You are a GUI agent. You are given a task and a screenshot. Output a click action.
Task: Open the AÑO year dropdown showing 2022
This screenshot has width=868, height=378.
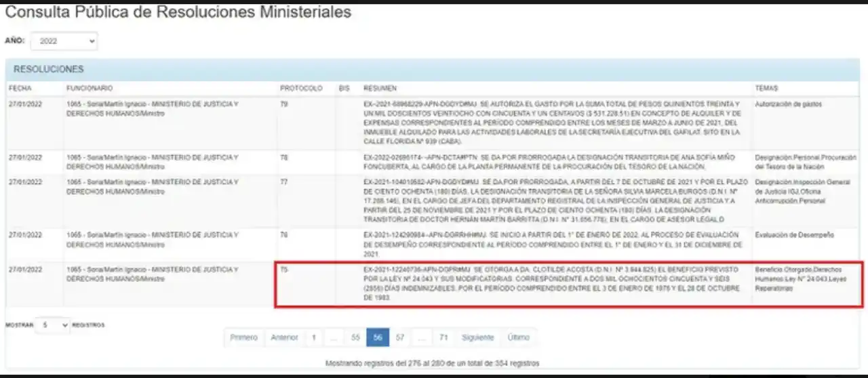(64, 41)
